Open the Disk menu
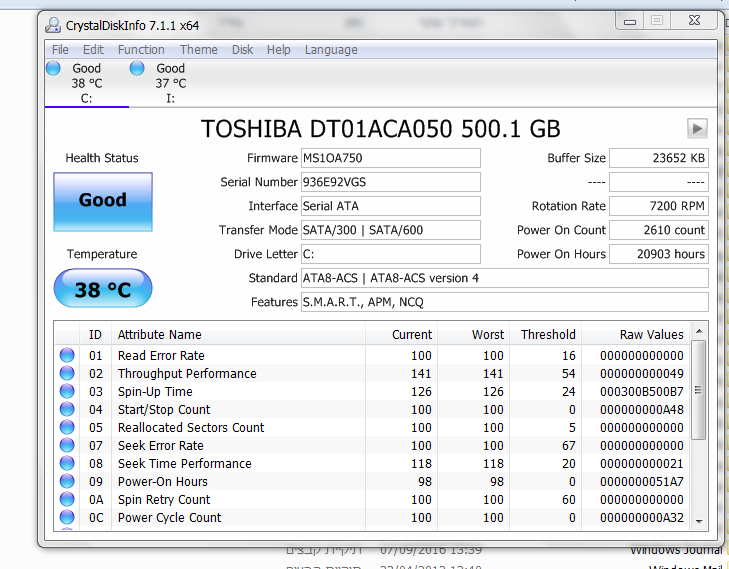Image resolution: width=729 pixels, height=569 pixels. 242,50
